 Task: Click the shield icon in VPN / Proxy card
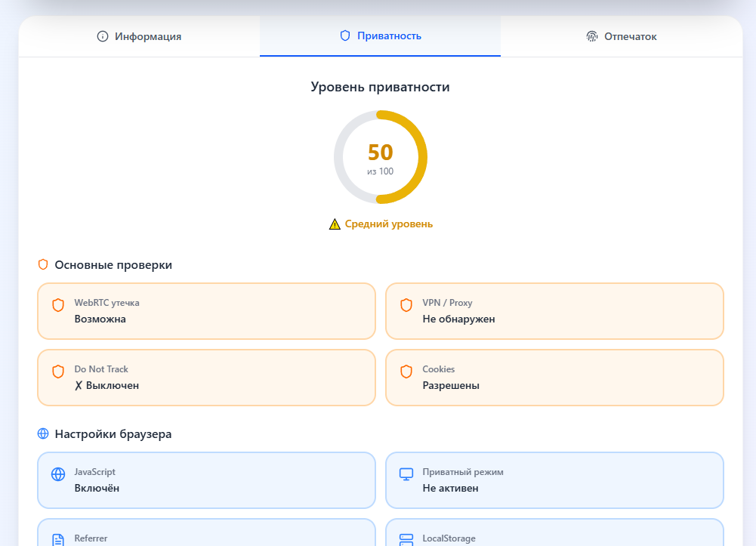pos(406,305)
